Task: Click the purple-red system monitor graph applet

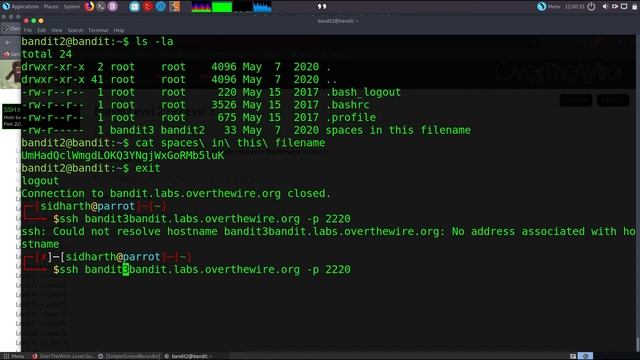Action: (201, 7)
